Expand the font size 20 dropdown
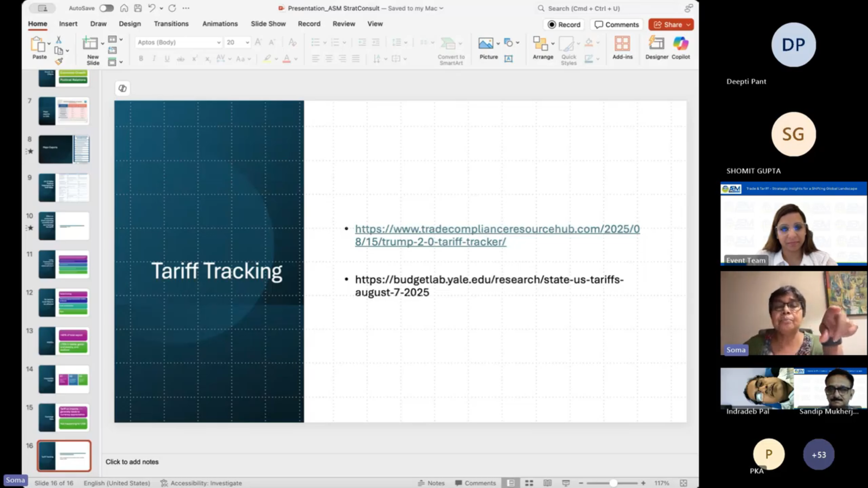 tap(247, 42)
